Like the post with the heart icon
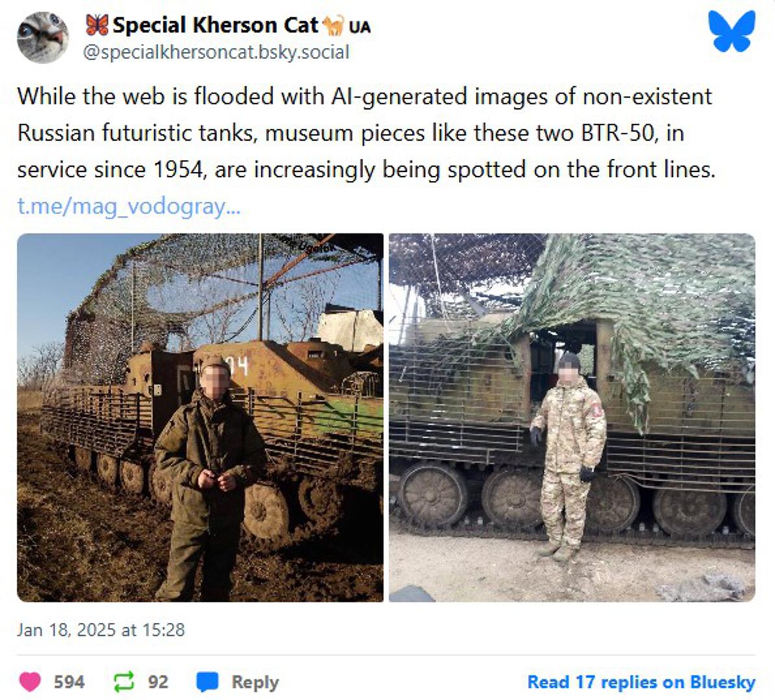775x700 pixels. [30, 682]
